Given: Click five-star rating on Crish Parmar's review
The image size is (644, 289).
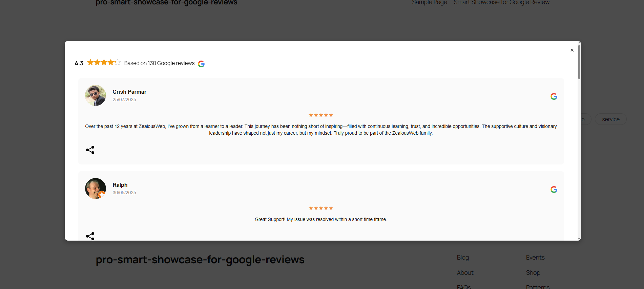Looking at the screenshot, I should (321, 115).
